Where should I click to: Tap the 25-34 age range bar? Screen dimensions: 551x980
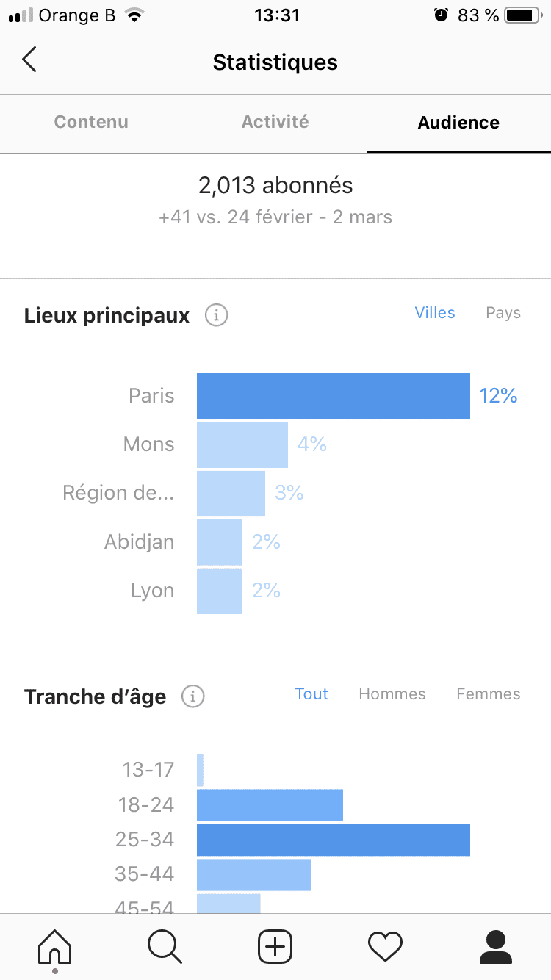[334, 840]
